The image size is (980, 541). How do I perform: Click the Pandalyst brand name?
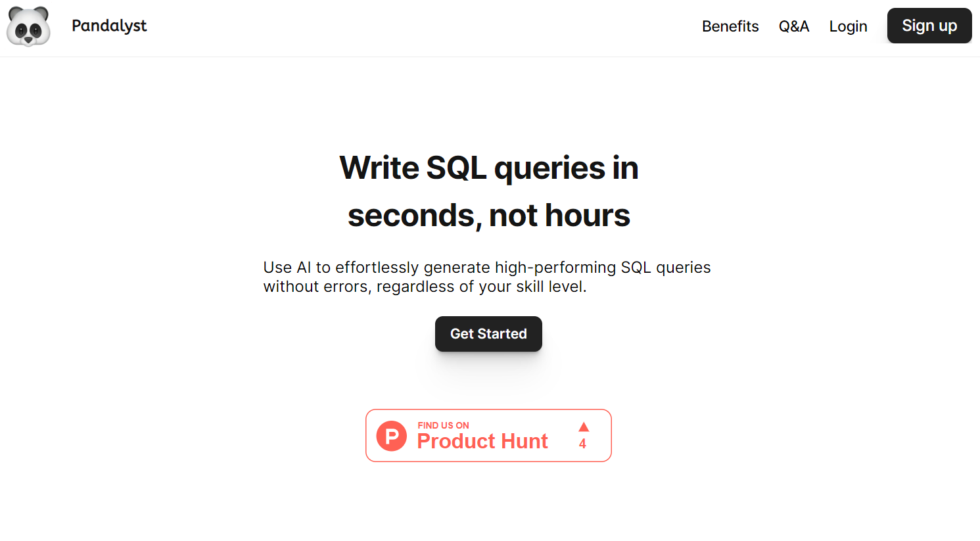[109, 26]
